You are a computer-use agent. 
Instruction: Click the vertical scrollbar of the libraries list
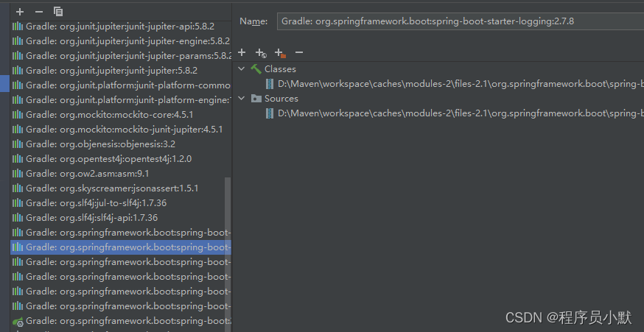pyautogui.click(x=228, y=255)
